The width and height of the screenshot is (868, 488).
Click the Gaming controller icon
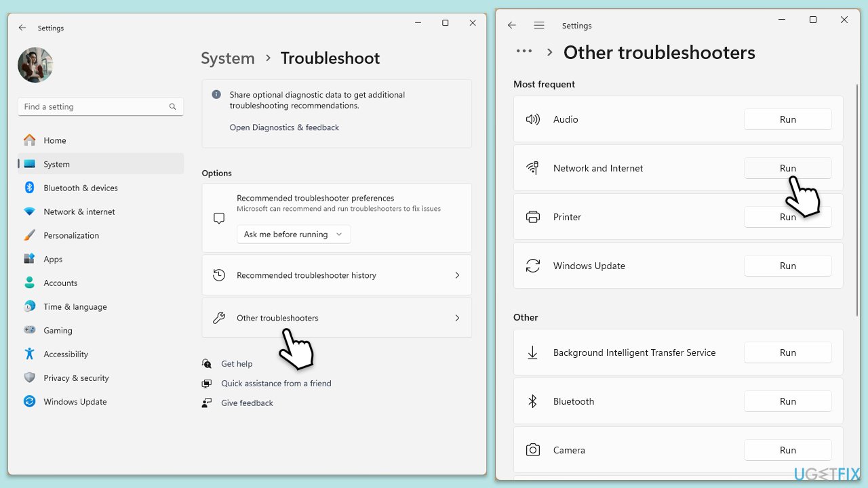click(x=29, y=330)
